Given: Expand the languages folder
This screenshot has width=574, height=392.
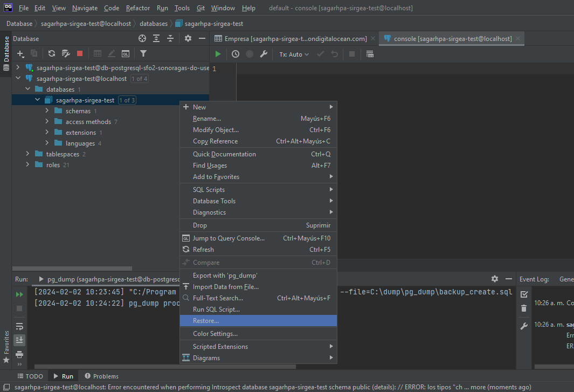Looking at the screenshot, I should pyautogui.click(x=47, y=143).
